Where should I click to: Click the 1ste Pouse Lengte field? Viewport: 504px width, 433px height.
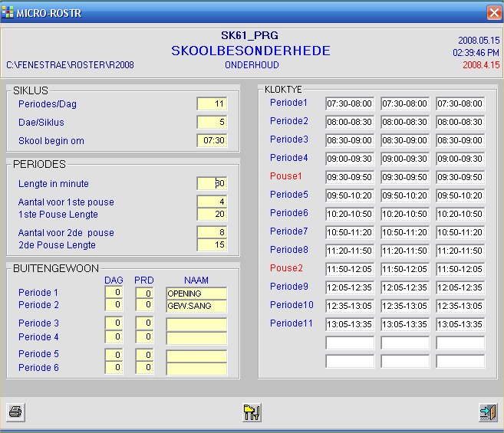[x=212, y=214]
